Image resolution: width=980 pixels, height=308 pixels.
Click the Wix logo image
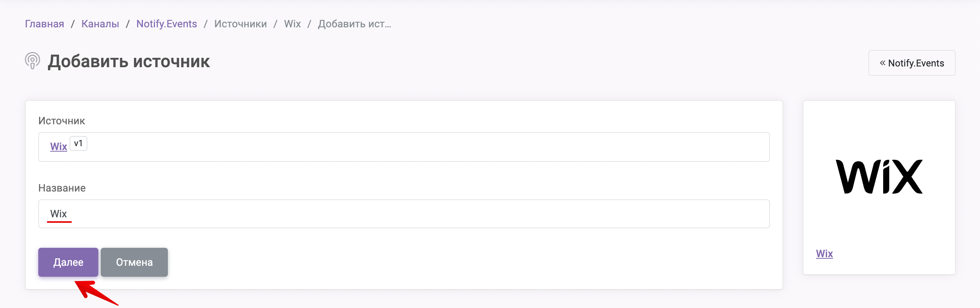tap(879, 177)
